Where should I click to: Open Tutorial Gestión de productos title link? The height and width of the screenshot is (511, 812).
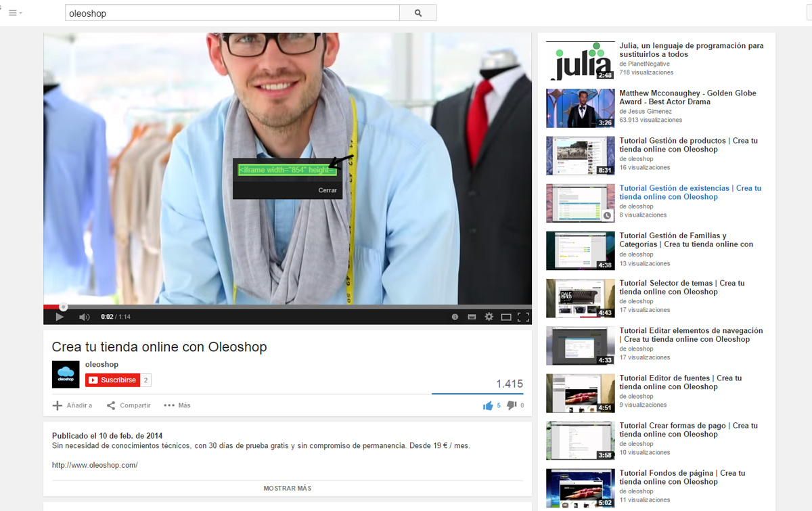[x=688, y=145]
